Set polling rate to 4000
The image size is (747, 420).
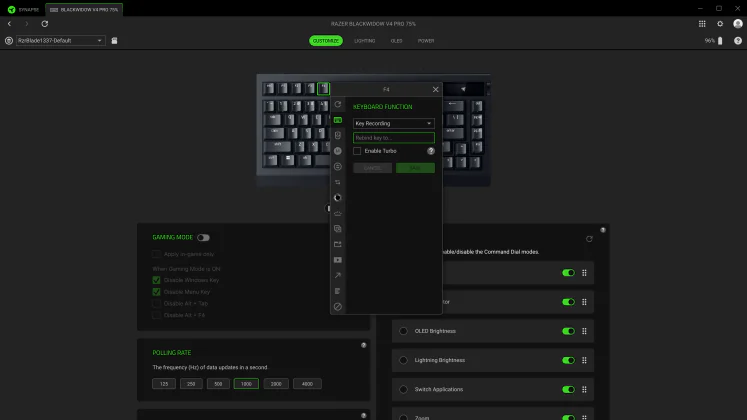(x=307, y=384)
